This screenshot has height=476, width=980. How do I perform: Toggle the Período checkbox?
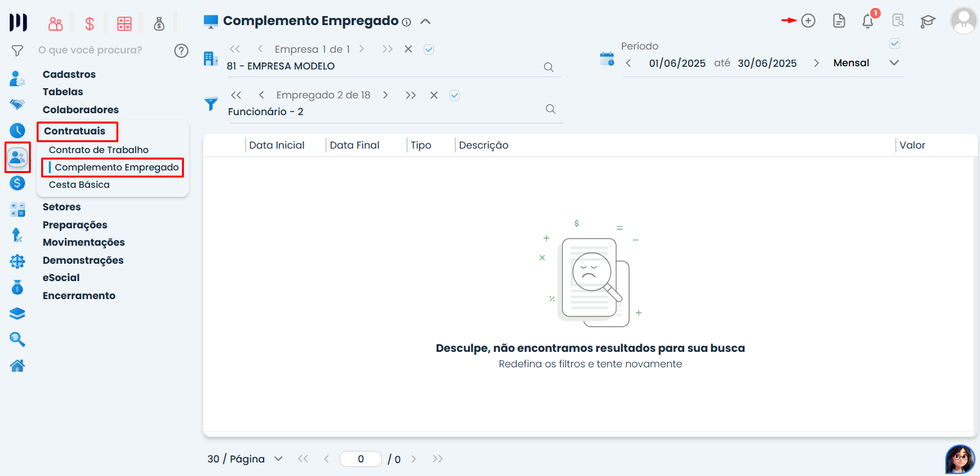(x=894, y=44)
